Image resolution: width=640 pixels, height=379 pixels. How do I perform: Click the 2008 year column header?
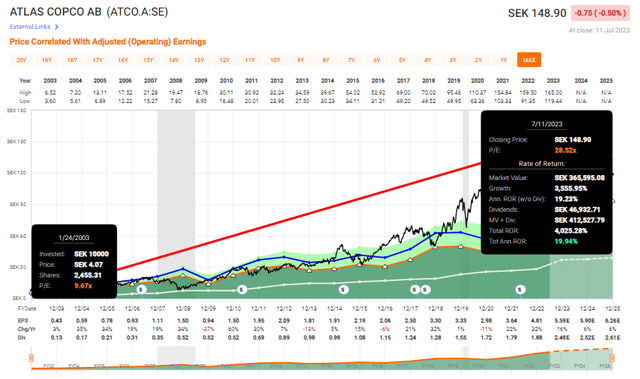pyautogui.click(x=176, y=81)
